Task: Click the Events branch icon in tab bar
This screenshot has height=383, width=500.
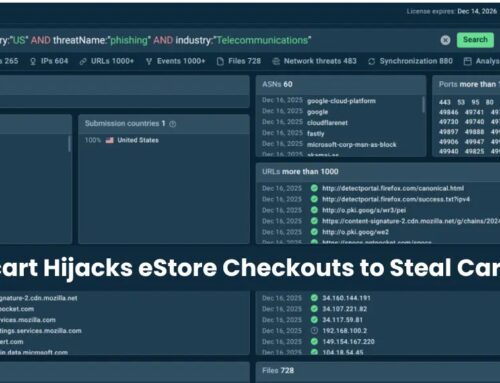Action: [149, 62]
